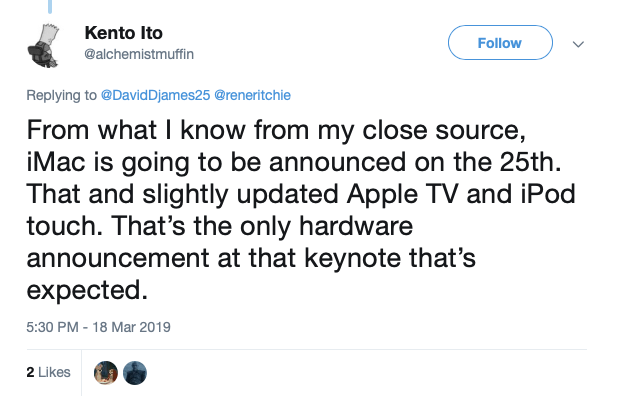Open Kento Ito's profile avatar
Image resolution: width=625 pixels, height=396 pixels.
coord(43,45)
